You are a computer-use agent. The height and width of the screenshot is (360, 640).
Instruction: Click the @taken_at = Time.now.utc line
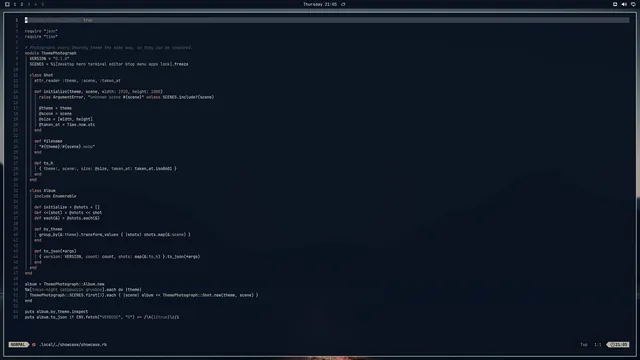(67, 124)
